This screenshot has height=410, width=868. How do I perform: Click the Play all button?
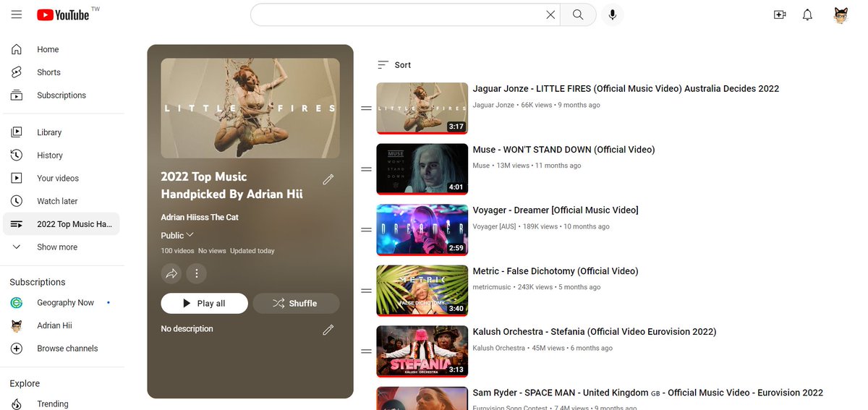pyautogui.click(x=204, y=304)
